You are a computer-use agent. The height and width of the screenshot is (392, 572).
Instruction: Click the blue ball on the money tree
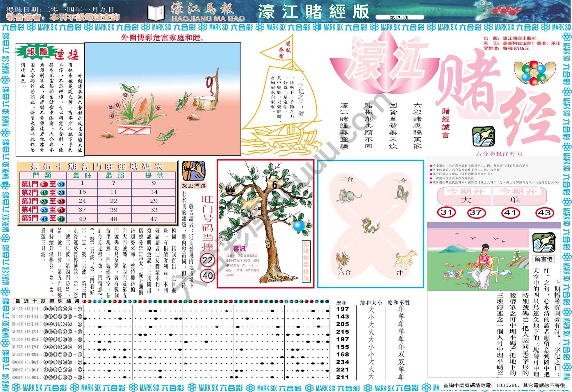click(x=298, y=225)
